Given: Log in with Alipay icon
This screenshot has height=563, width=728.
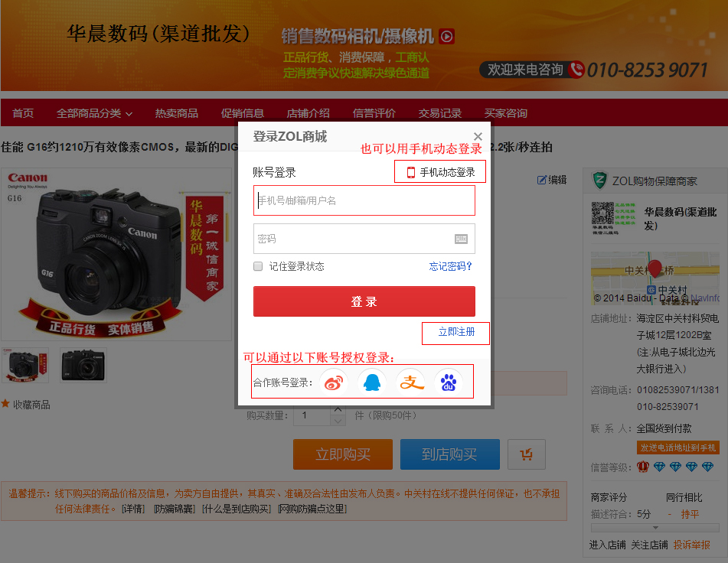Looking at the screenshot, I should pos(411,382).
